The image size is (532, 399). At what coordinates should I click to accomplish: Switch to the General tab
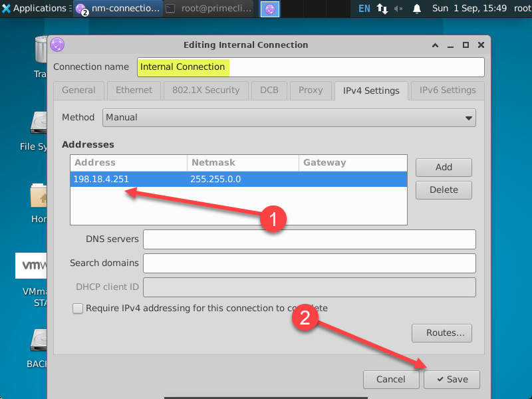78,90
